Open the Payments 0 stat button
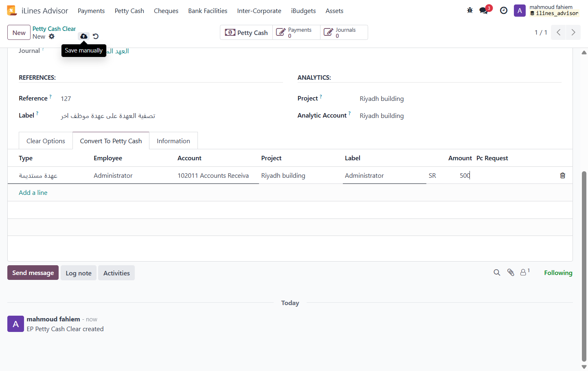The height and width of the screenshot is (371, 588). [x=296, y=33]
